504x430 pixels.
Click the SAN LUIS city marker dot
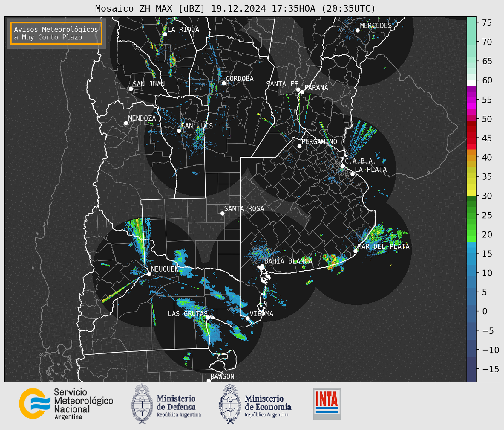click(179, 131)
